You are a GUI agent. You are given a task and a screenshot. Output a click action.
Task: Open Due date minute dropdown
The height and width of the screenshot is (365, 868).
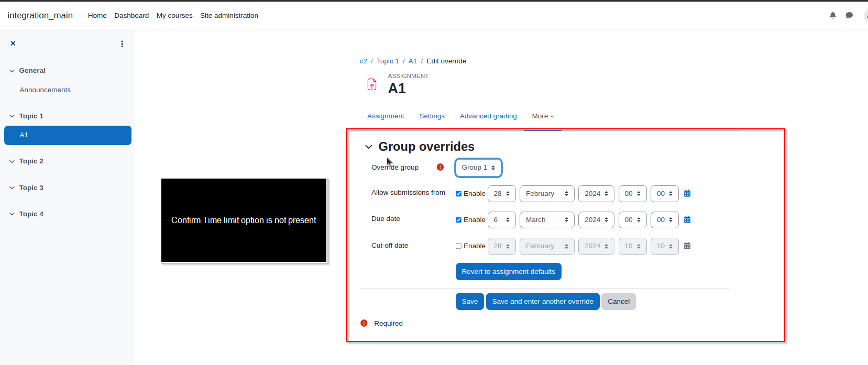[x=665, y=220]
